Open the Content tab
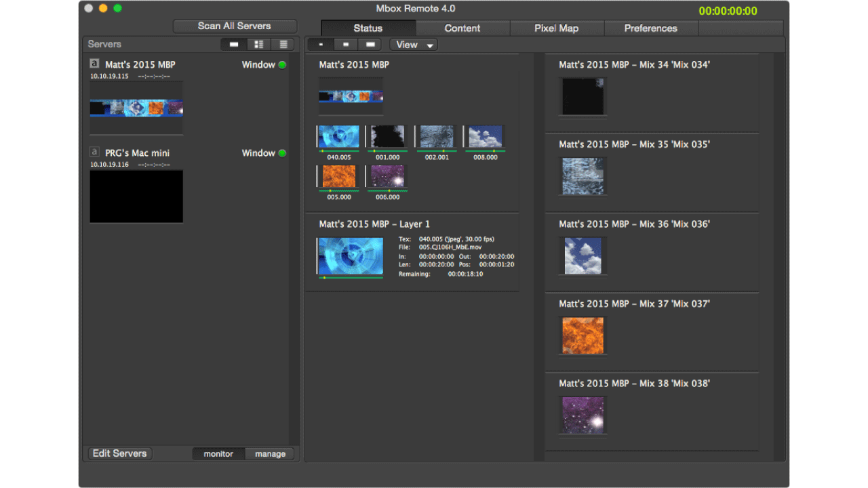868x488 pixels. pyautogui.click(x=462, y=28)
